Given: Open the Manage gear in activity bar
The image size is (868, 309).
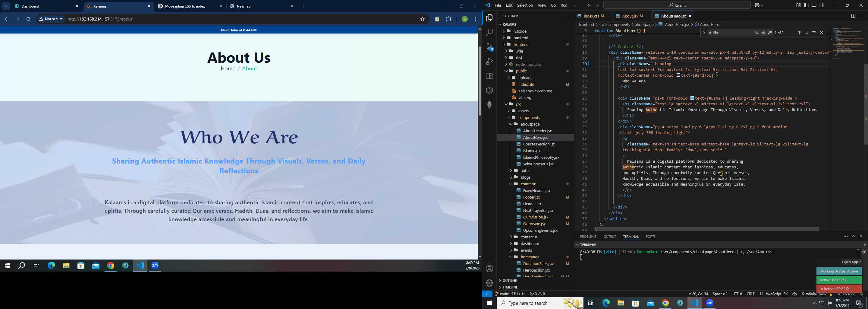Looking at the screenshot, I should click(489, 283).
